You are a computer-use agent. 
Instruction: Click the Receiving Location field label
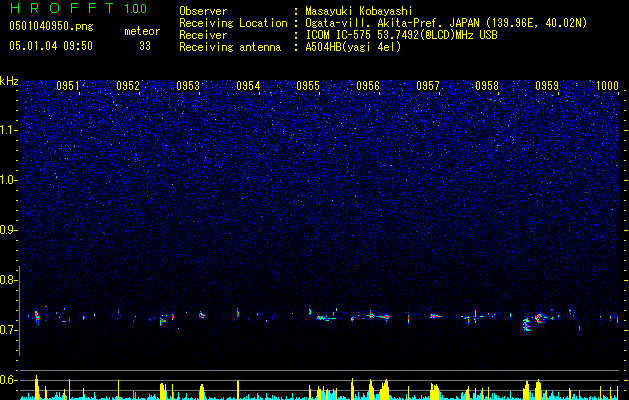(x=233, y=23)
